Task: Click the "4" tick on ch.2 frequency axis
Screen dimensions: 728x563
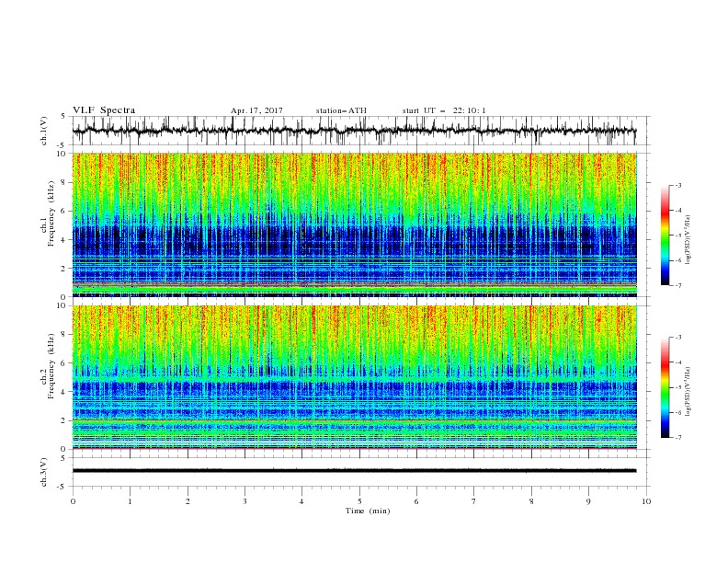Action: (x=64, y=392)
